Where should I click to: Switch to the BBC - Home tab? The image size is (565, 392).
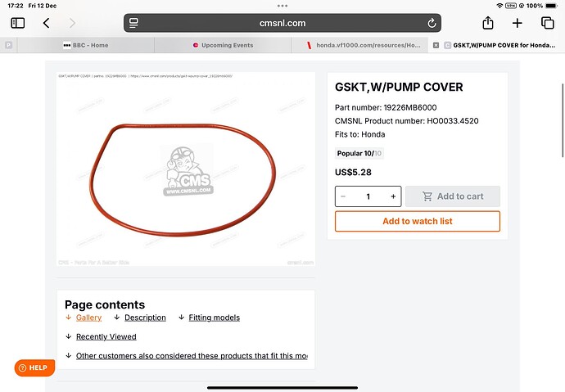[86, 45]
